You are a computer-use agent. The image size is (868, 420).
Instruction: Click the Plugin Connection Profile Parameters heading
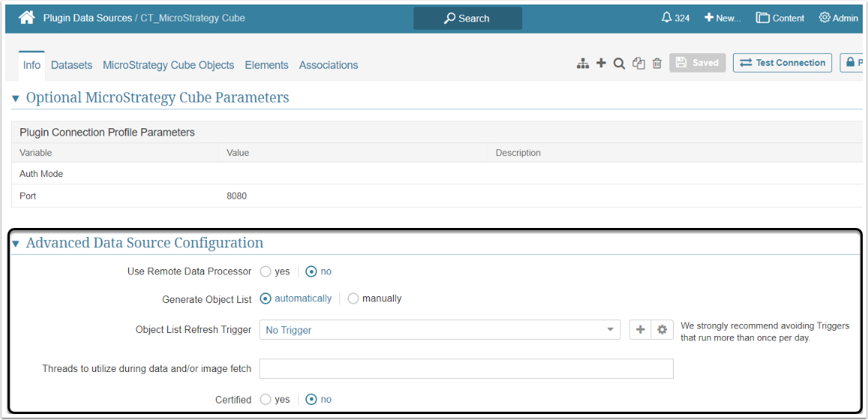(107, 132)
